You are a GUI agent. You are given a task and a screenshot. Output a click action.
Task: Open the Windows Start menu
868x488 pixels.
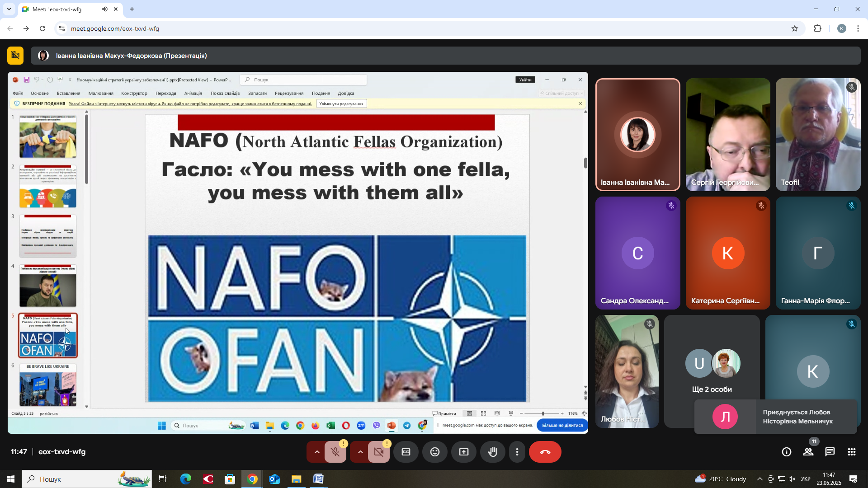[x=11, y=479]
